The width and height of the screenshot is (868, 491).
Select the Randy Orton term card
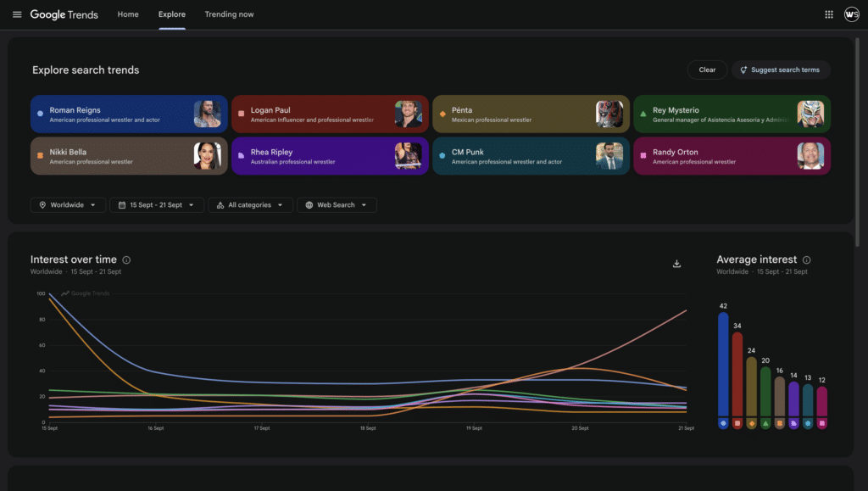[732, 156]
